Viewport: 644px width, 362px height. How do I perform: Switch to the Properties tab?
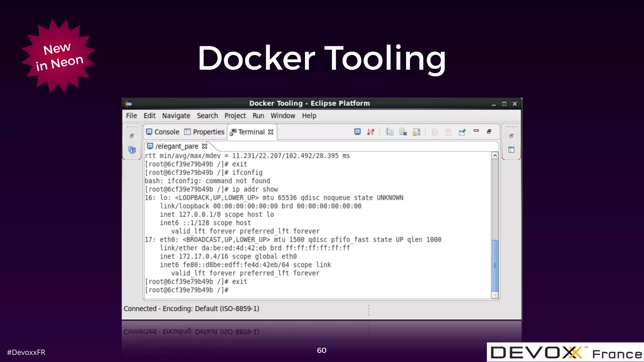click(x=204, y=132)
